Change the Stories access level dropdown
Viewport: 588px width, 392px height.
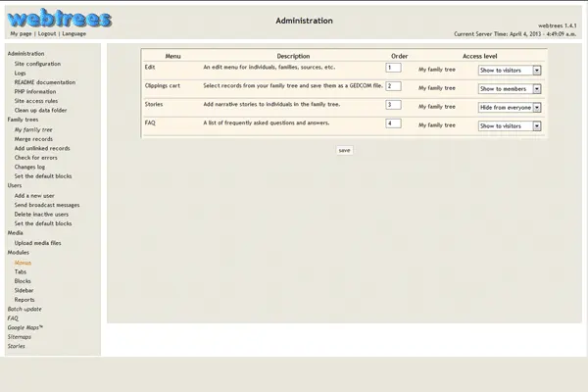(510, 107)
